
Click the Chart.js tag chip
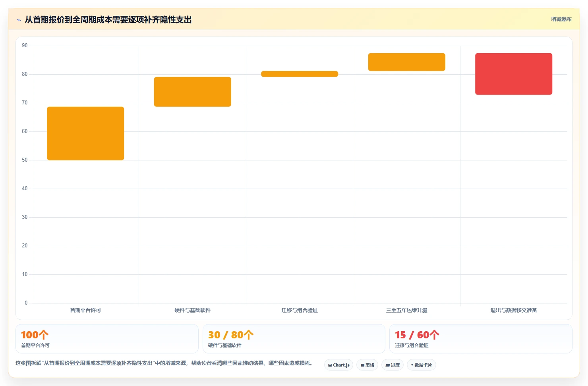[338, 365]
